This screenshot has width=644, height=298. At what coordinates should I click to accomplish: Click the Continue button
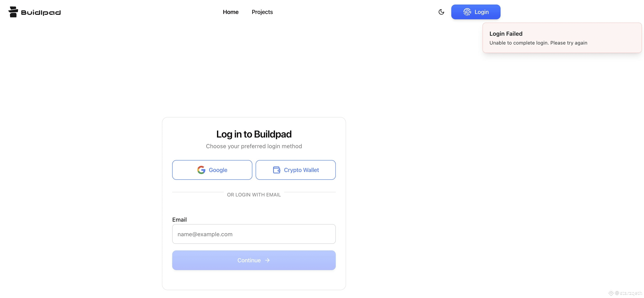click(254, 260)
